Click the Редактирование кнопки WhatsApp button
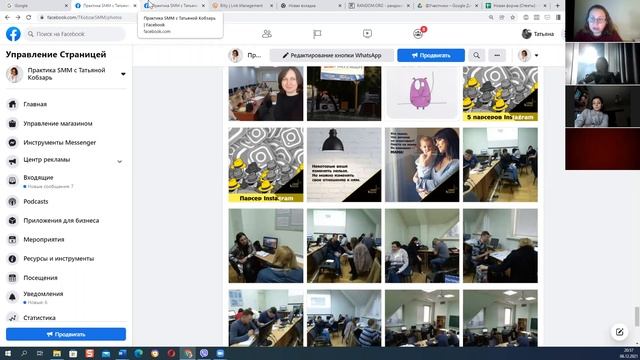Screen dimensions: 640x360 coord(332,55)
